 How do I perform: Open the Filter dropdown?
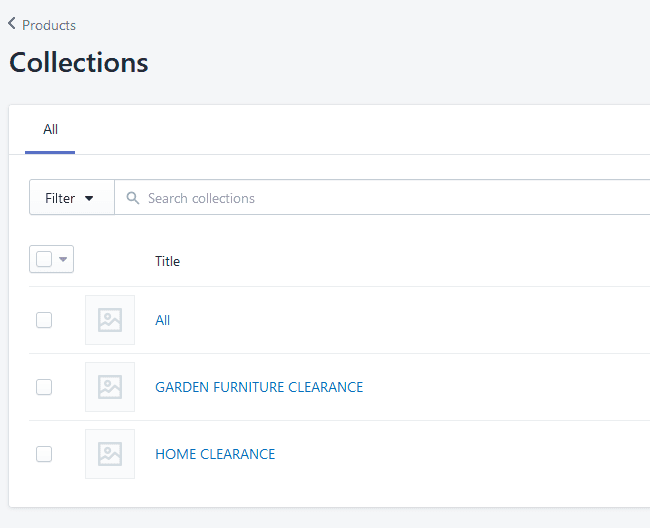coord(72,198)
